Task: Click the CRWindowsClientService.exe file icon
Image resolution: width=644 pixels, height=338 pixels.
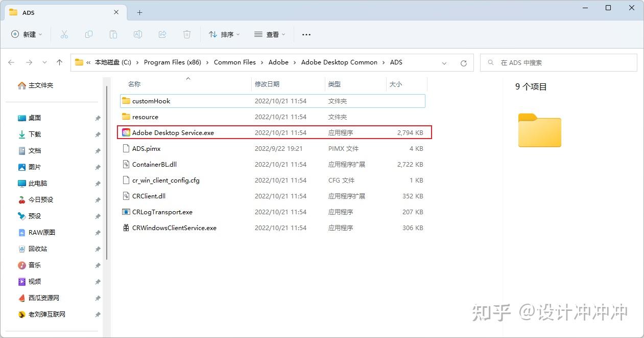Action: [126, 228]
